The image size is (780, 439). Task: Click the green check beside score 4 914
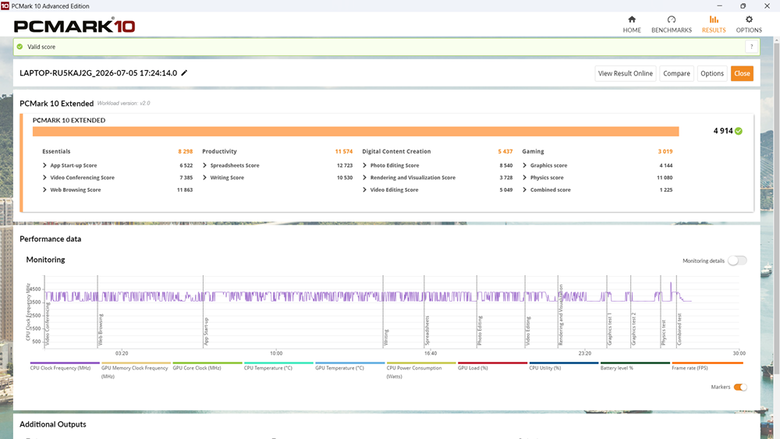(739, 131)
